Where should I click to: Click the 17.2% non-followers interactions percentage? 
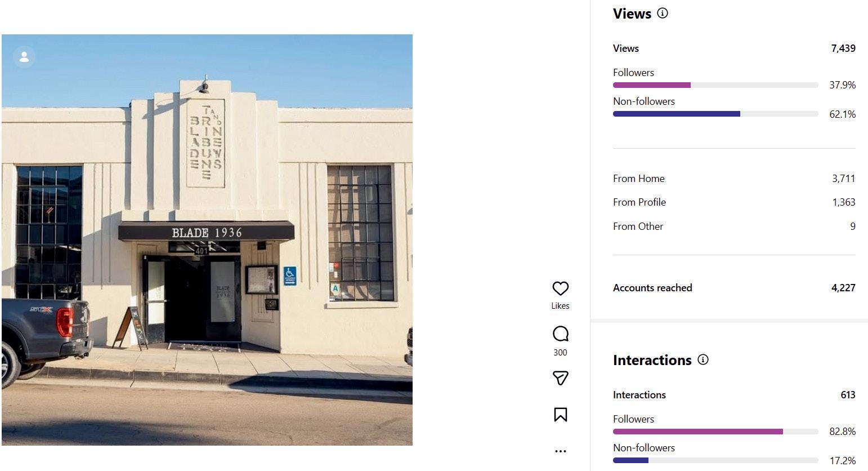pyautogui.click(x=843, y=461)
